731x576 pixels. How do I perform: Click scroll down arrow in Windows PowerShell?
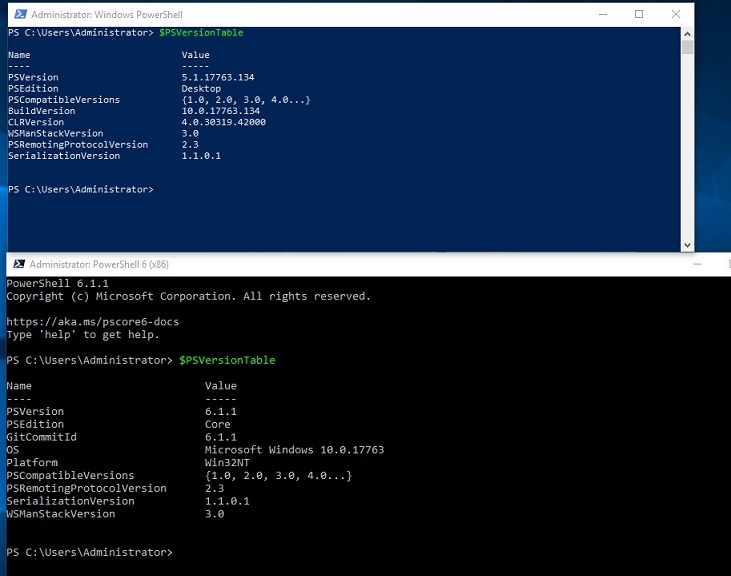[x=687, y=245]
